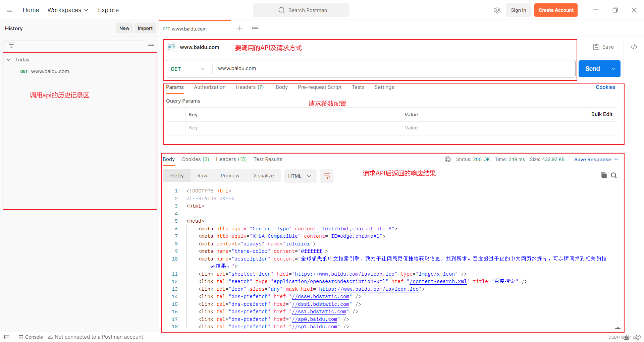Select the response Body tab
This screenshot has width=644, height=342.
click(169, 159)
